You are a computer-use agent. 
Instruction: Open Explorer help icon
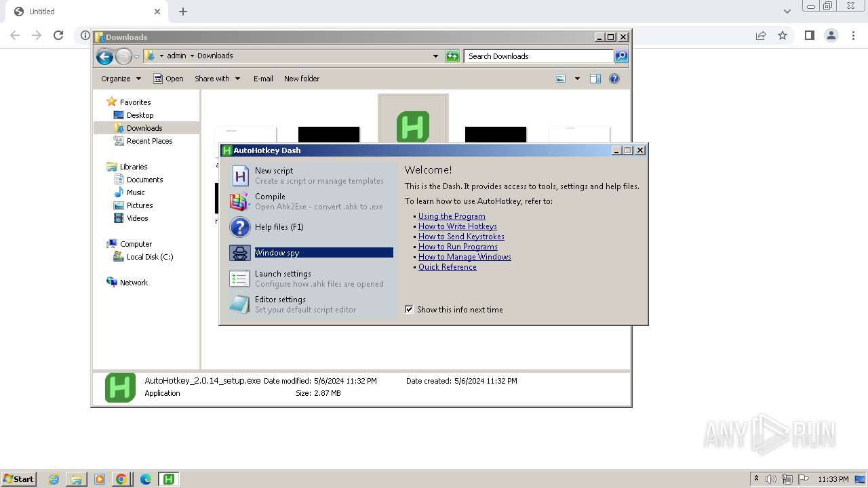[x=614, y=79]
